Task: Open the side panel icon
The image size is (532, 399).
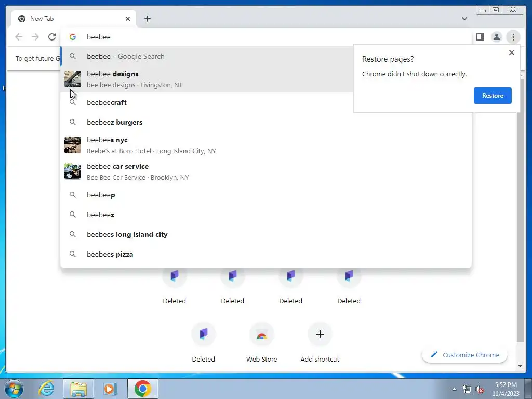Action: click(480, 37)
